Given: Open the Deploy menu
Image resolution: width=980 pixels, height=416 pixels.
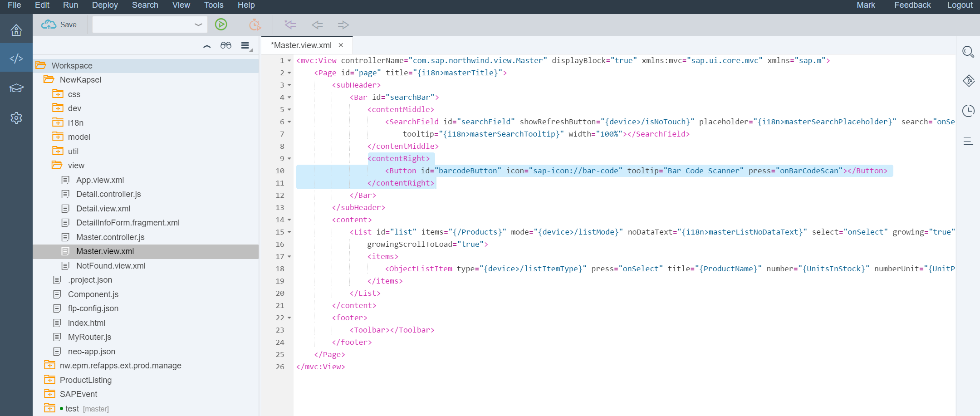Looking at the screenshot, I should 105,5.
